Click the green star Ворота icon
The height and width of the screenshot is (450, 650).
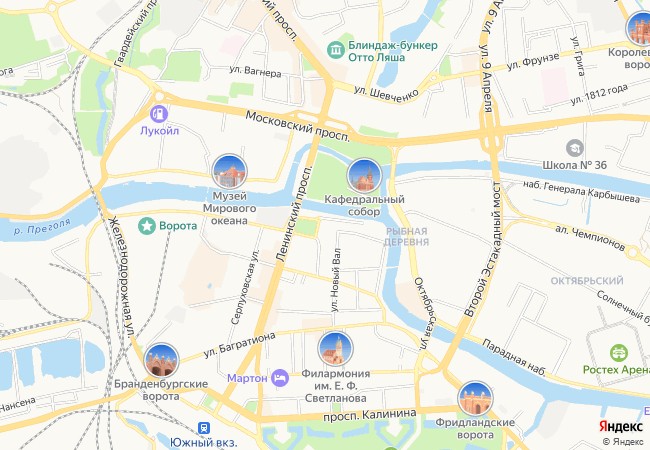[x=146, y=226]
